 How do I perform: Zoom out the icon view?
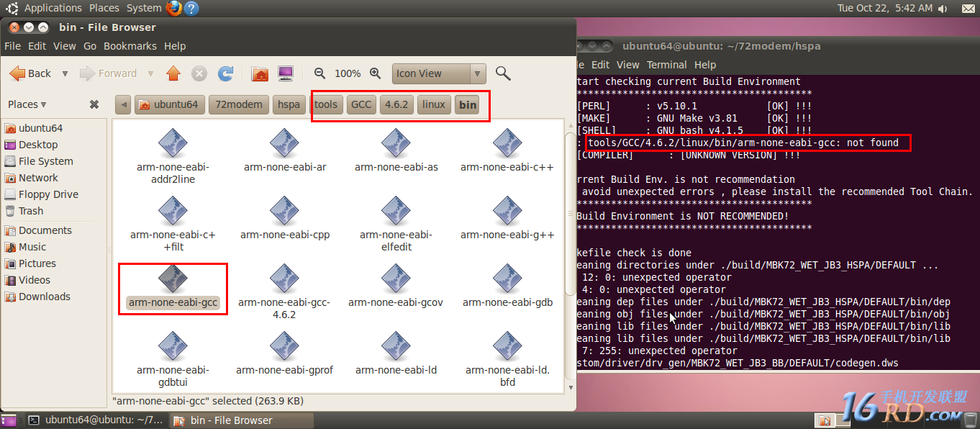320,73
